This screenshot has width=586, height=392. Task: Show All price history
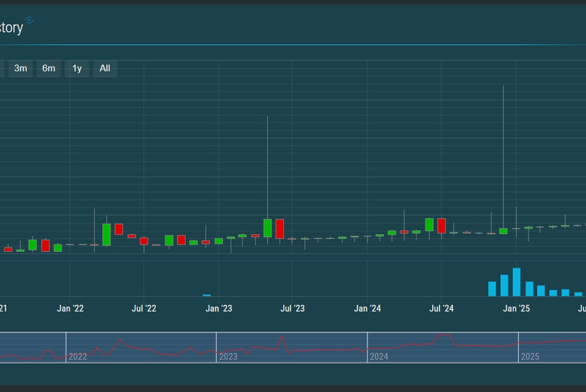click(x=105, y=68)
